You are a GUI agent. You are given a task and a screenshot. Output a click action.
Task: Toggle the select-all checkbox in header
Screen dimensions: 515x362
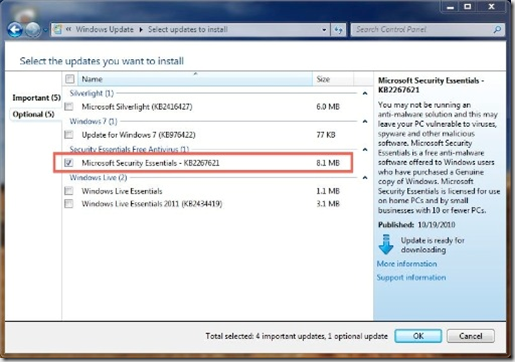(70, 79)
